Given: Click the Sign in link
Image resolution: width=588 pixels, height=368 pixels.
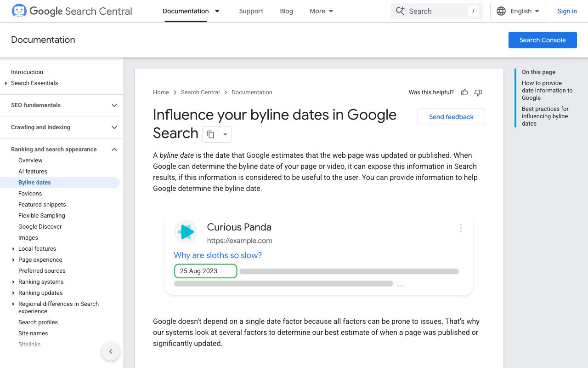Looking at the screenshot, I should [x=567, y=11].
